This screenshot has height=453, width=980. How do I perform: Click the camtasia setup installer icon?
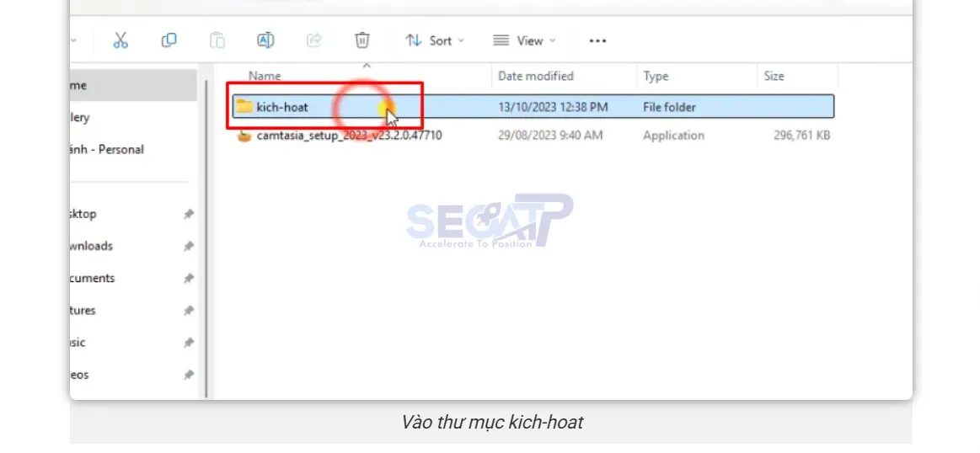[244, 136]
